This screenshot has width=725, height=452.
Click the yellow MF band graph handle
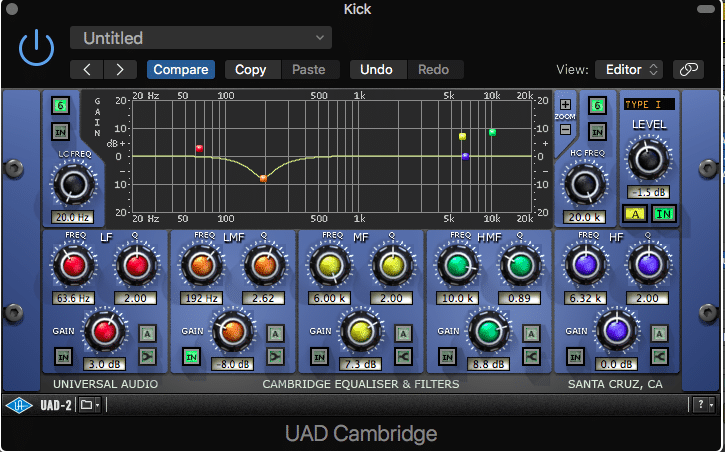462,136
